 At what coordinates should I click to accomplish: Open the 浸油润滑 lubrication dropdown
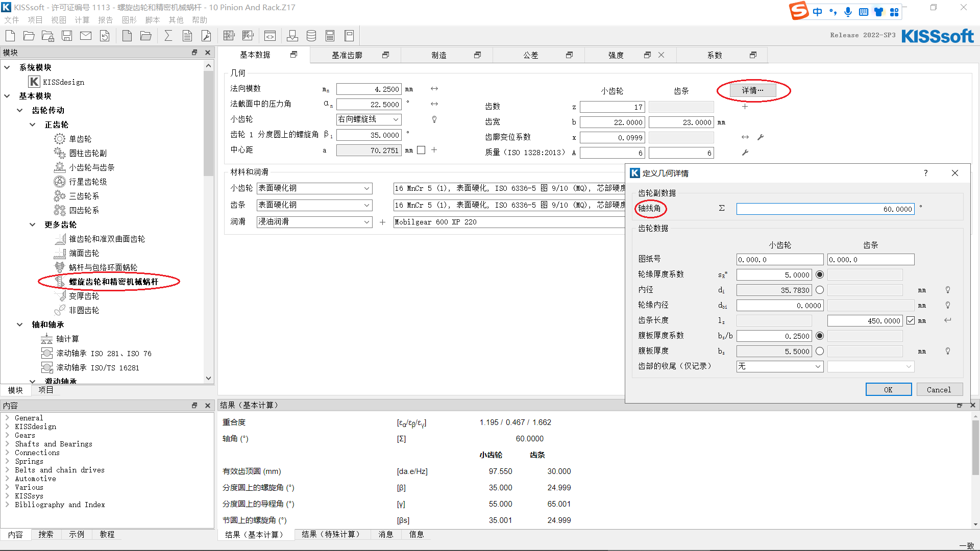point(314,222)
